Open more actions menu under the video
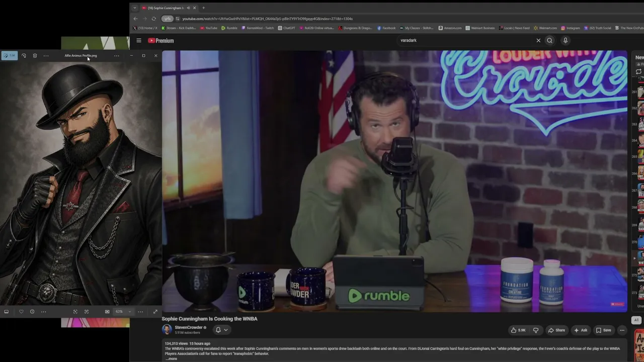Screen dimensions: 644x362 click(x=622, y=330)
